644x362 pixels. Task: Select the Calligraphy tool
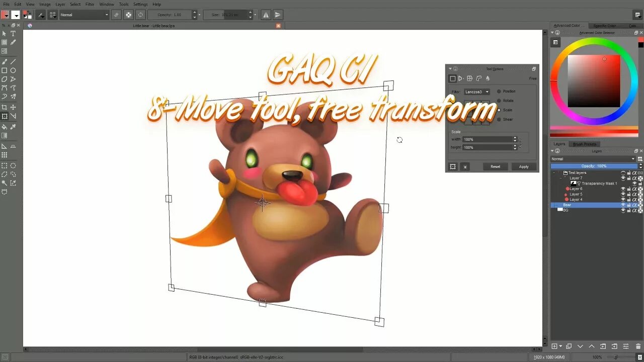coord(13,42)
